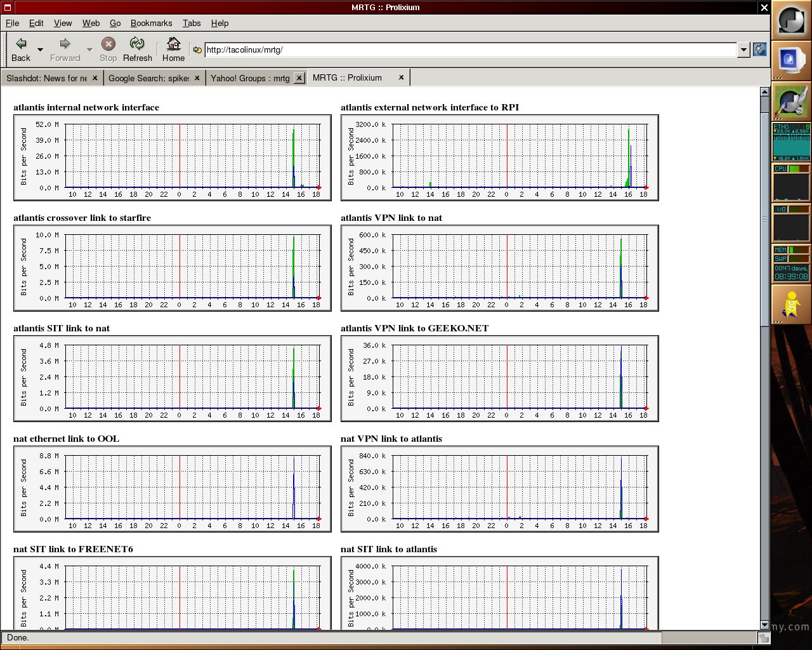
Task: Refresh the page with Refresh icon
Action: click(x=137, y=44)
